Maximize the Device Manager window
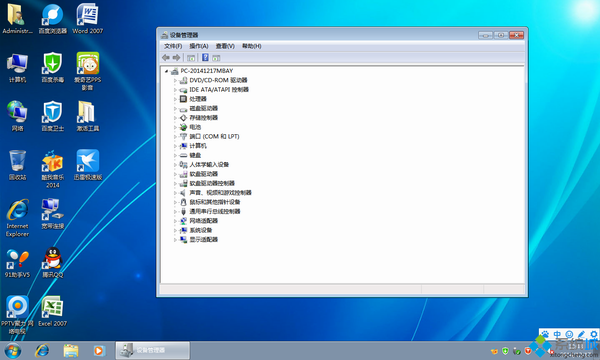The image size is (600, 360). (501, 35)
